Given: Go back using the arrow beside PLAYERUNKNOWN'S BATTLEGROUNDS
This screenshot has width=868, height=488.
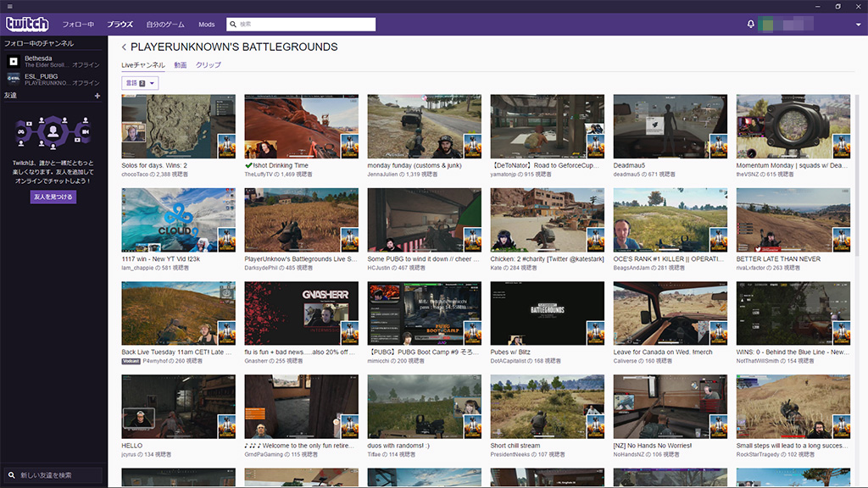Looking at the screenshot, I should [124, 47].
